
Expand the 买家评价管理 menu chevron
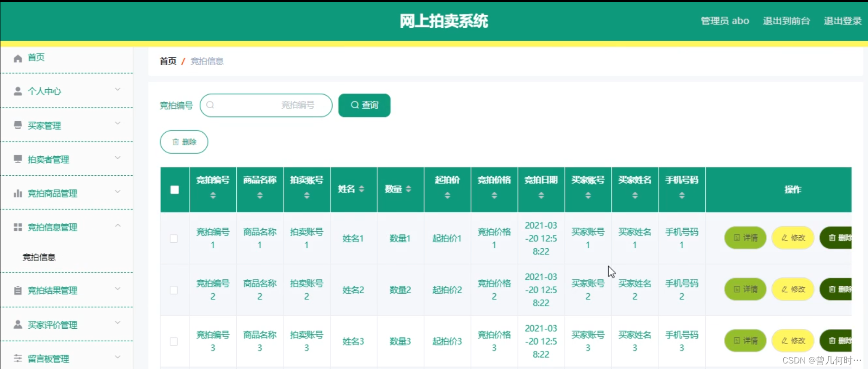117,323
